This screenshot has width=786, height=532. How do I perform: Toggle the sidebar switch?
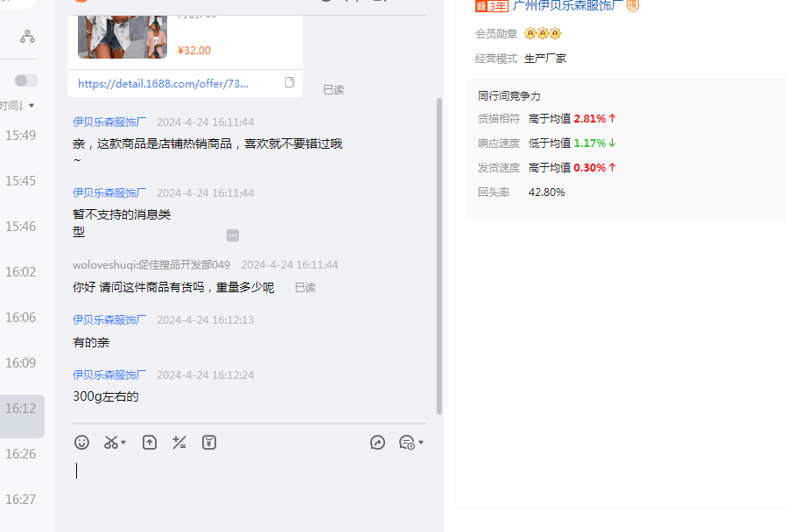(26, 80)
